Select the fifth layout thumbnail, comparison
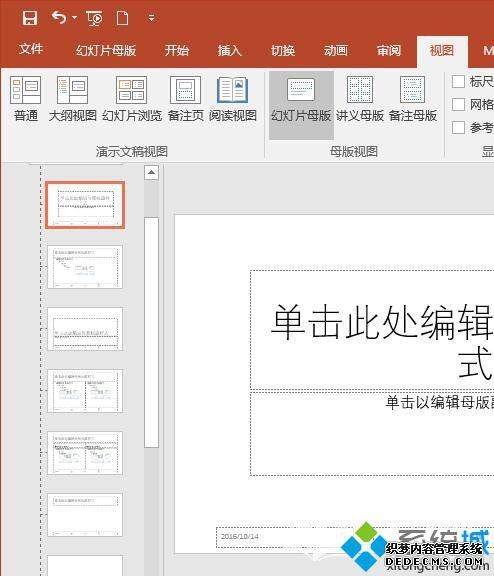Image resolution: width=494 pixels, height=576 pixels. click(85, 453)
